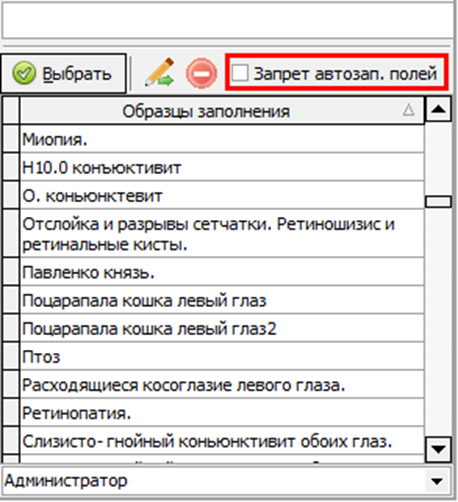The height and width of the screenshot is (502, 458).
Task: Select the Миопия. template row
Action: point(222,139)
